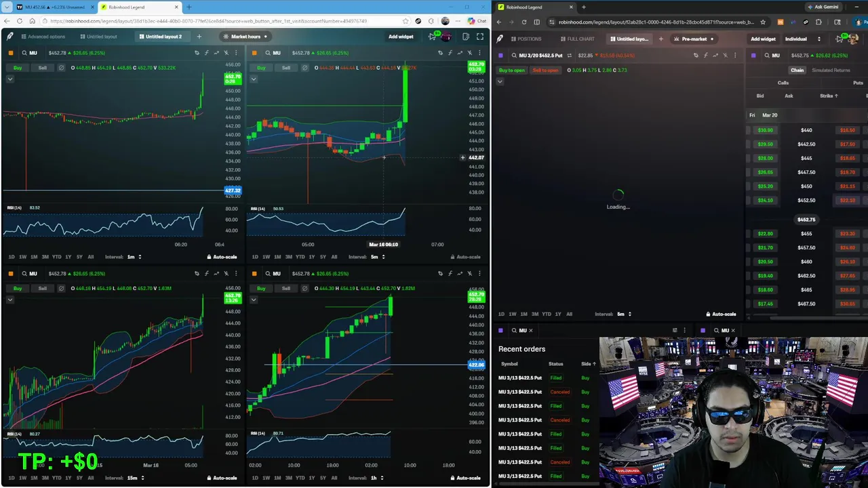Switch to the POSITIONS layout tab
The height and width of the screenshot is (488, 868).
point(526,39)
